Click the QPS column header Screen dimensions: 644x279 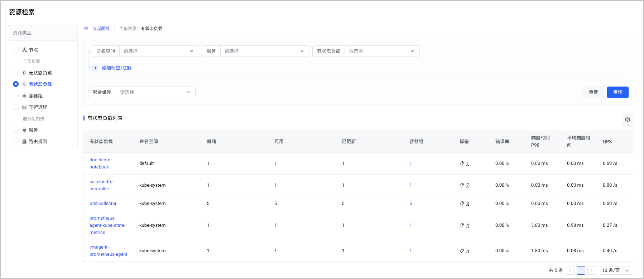607,142
